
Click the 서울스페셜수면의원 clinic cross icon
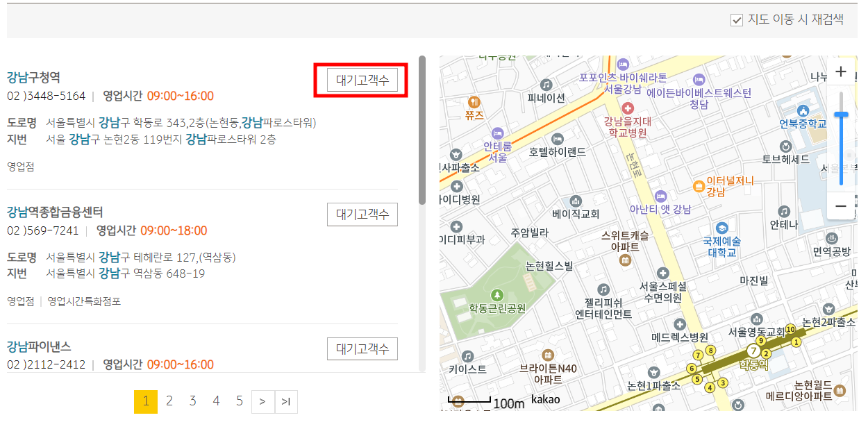(663, 273)
